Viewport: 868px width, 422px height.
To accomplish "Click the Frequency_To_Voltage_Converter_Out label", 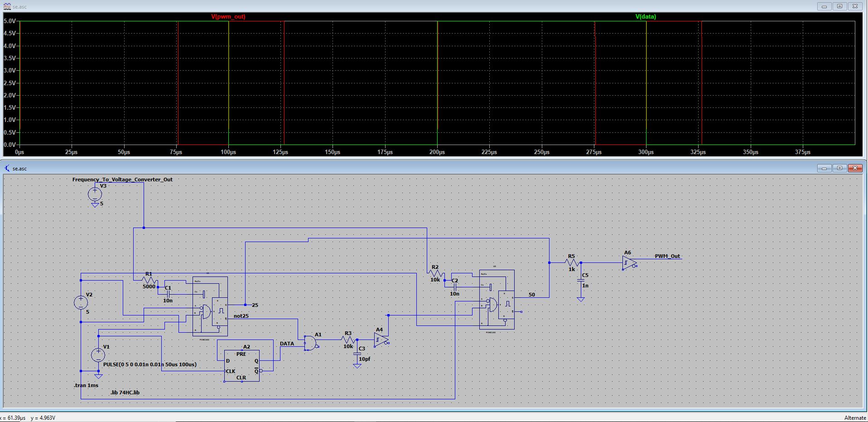I will tap(122, 179).
